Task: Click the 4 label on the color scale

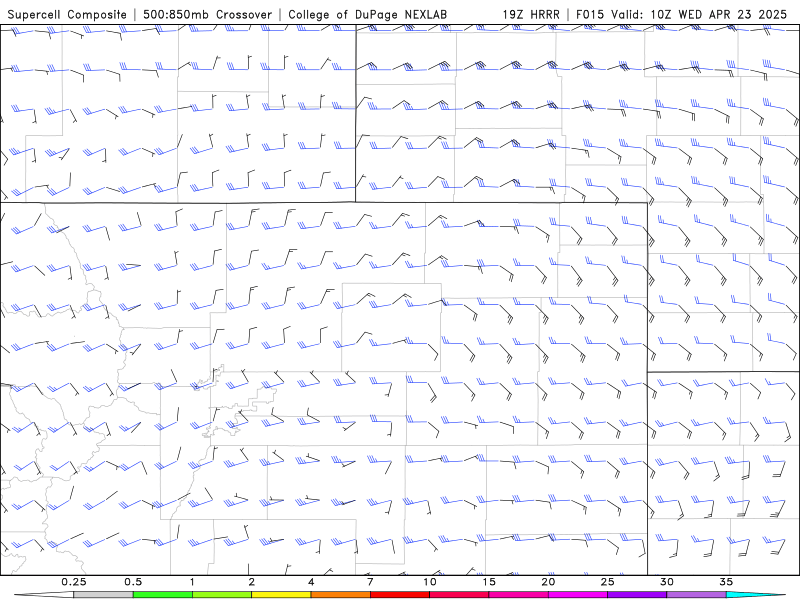Action: click(x=311, y=582)
